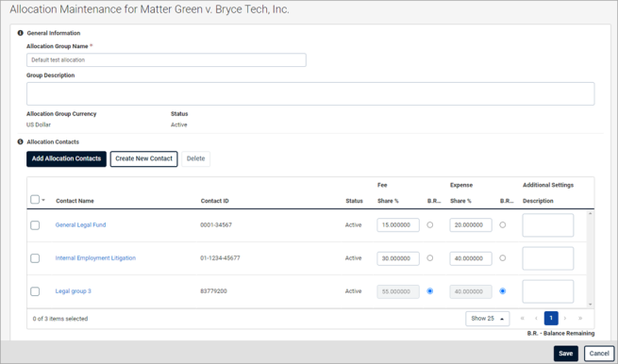Click the Fee Share % field for Legal group 3
This screenshot has width=618, height=364.
click(x=398, y=291)
